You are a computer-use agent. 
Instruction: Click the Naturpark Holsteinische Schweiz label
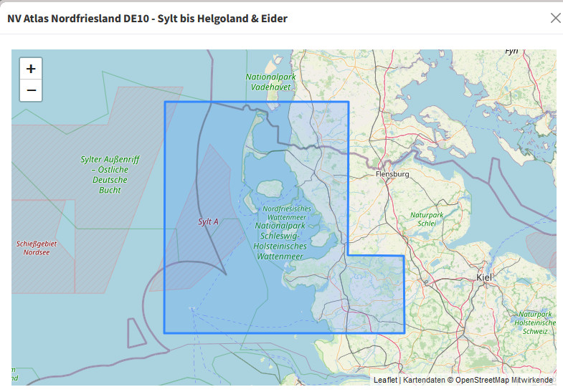coord(536,322)
